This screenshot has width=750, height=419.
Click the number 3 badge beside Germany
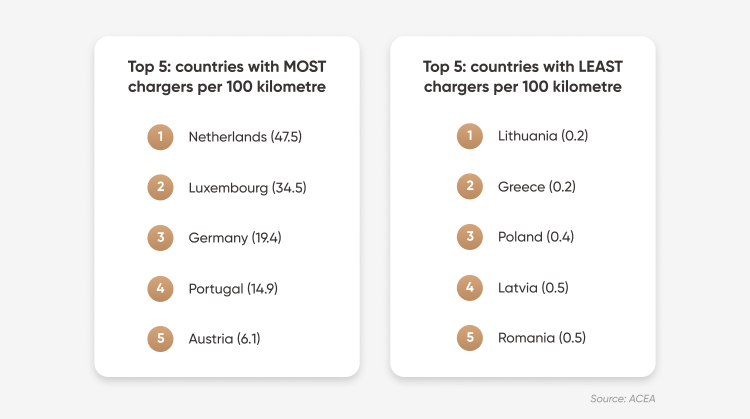[160, 238]
